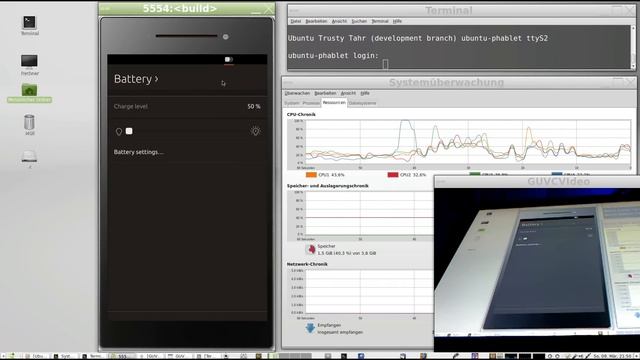
Task: Click the 5554:<build> emulator title bar
Action: [187, 9]
